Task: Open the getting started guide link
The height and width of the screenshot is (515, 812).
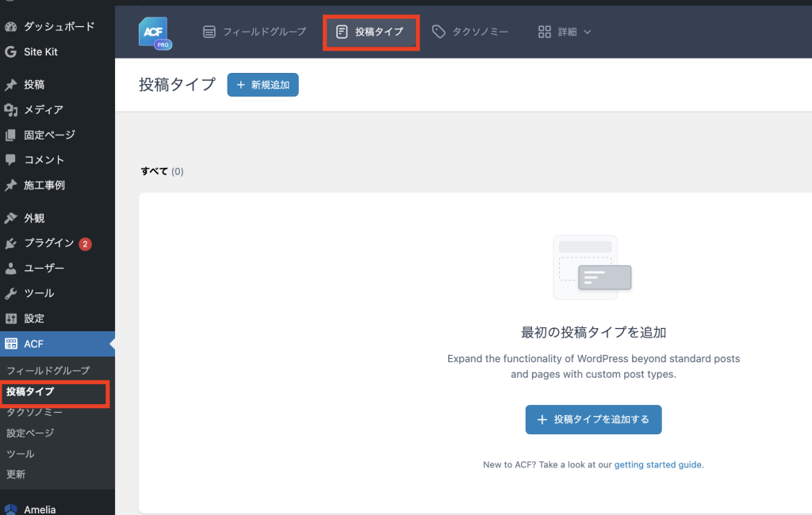Action: point(657,465)
